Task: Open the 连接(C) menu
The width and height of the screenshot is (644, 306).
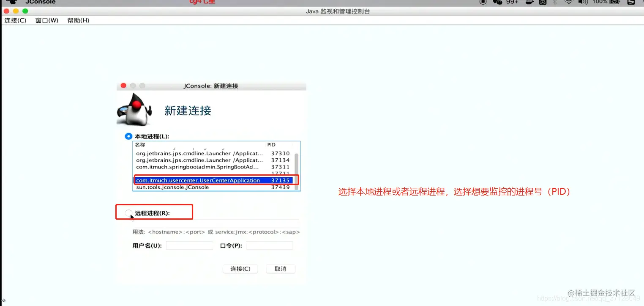Action: coord(15,20)
